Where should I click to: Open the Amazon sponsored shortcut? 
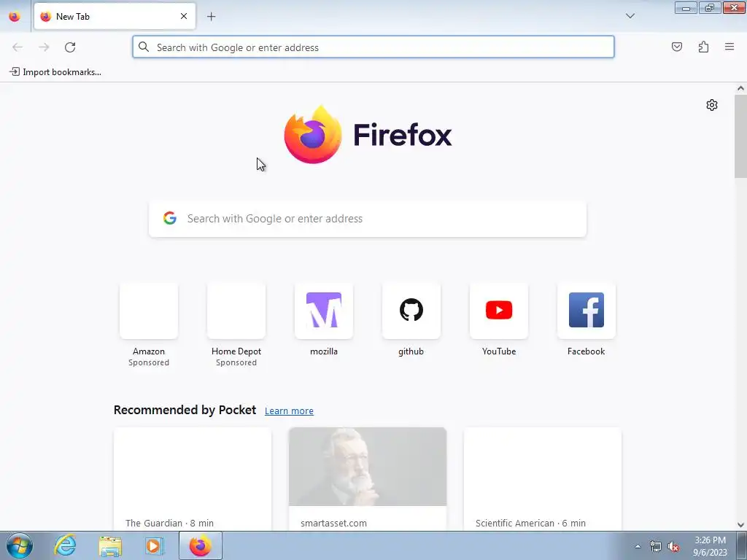[149, 325]
